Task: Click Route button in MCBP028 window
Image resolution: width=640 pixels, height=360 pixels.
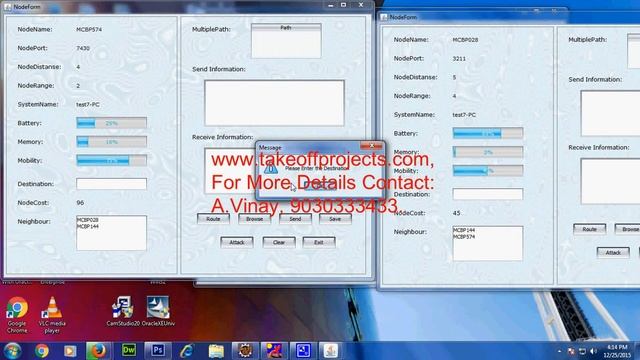Action: click(589, 229)
